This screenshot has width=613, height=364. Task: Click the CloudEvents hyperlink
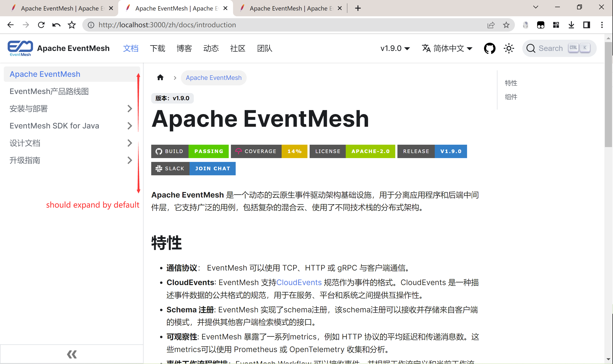pos(299,282)
